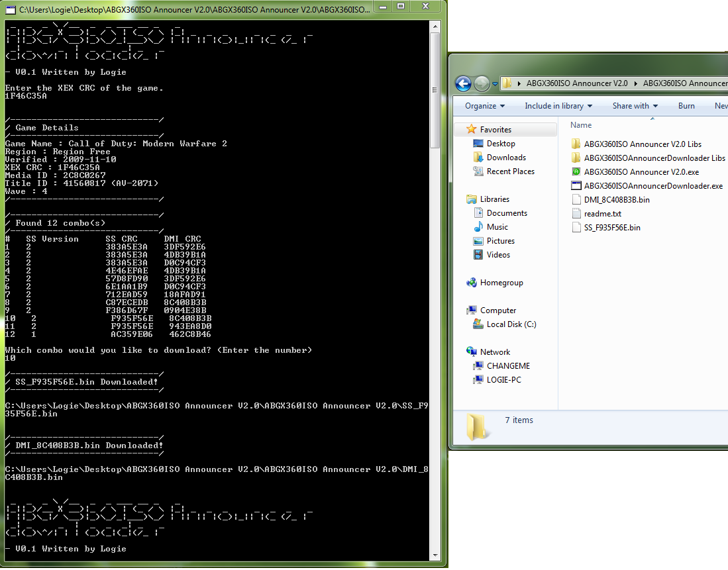Image resolution: width=728 pixels, height=570 pixels.
Task: Click the Burn toolbar button
Action: click(x=686, y=106)
